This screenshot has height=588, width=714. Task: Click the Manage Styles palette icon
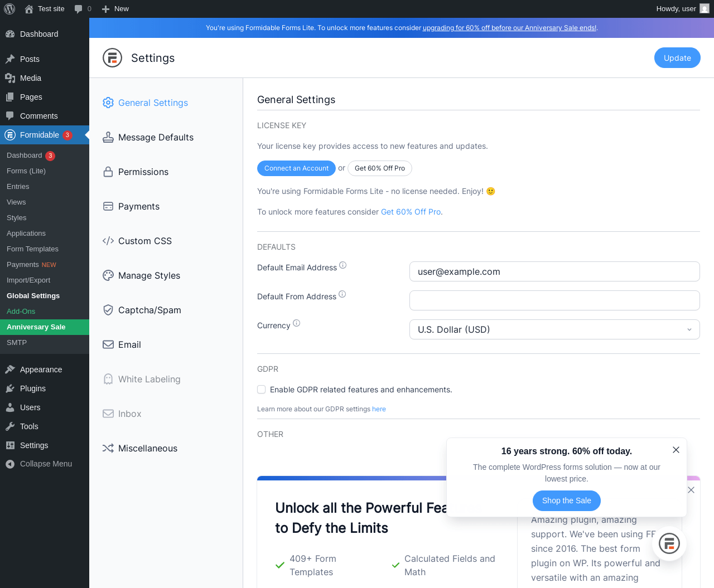coord(108,275)
